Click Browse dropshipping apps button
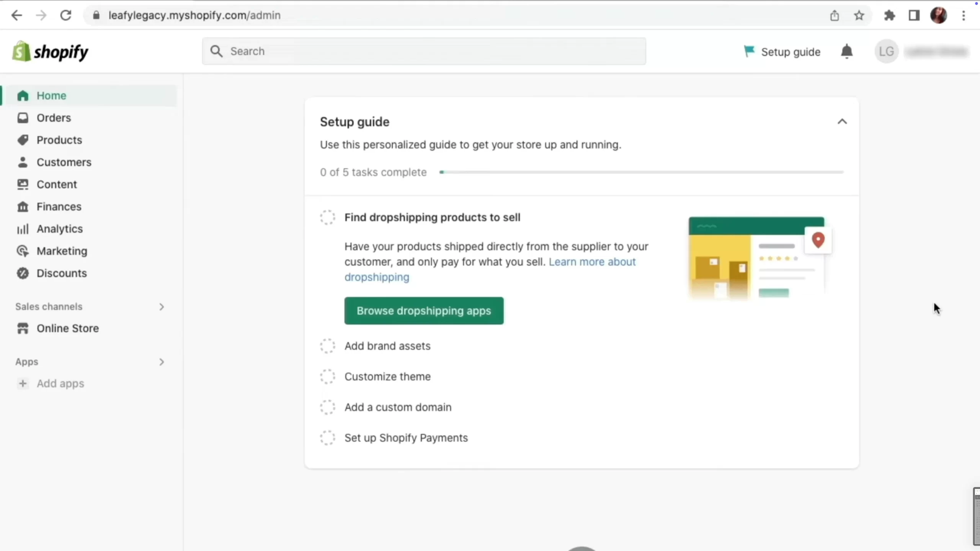 424,310
